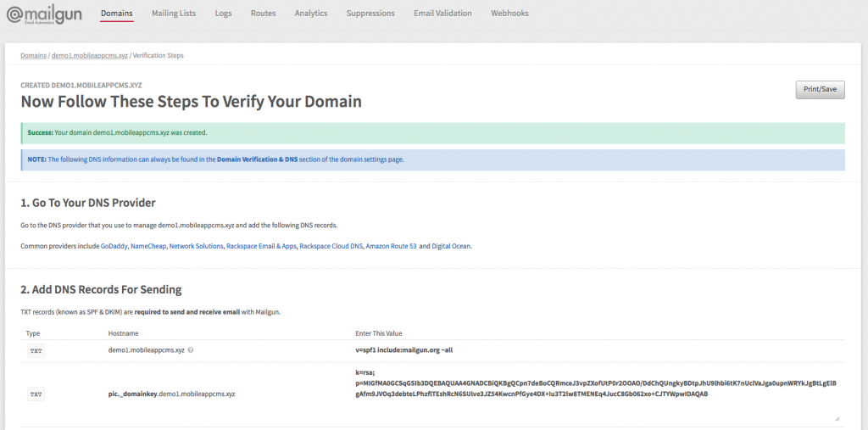Open demo1.mobileappcms.xyz breadcrumb link
868x430 pixels.
tap(89, 55)
